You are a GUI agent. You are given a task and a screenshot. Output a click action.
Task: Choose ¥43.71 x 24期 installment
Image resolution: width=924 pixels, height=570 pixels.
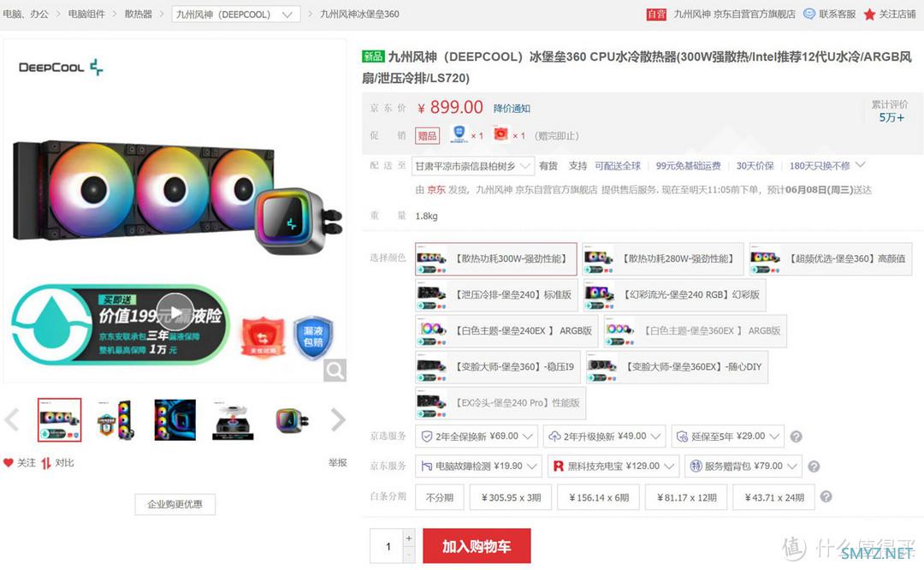coord(774,497)
